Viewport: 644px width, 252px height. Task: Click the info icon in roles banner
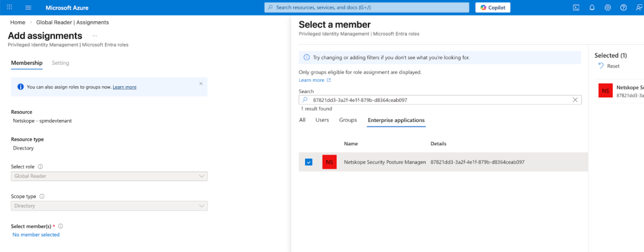[21, 87]
